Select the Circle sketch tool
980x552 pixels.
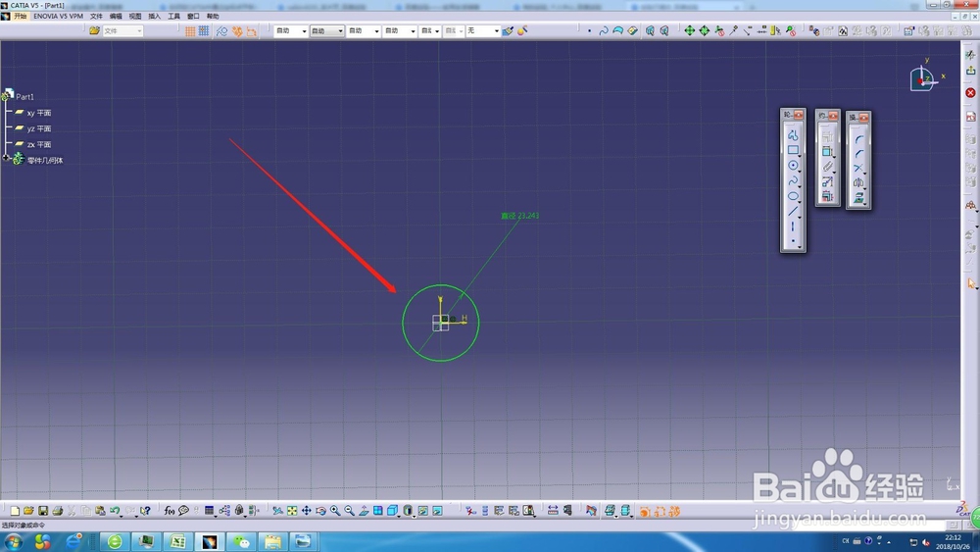[x=793, y=166]
